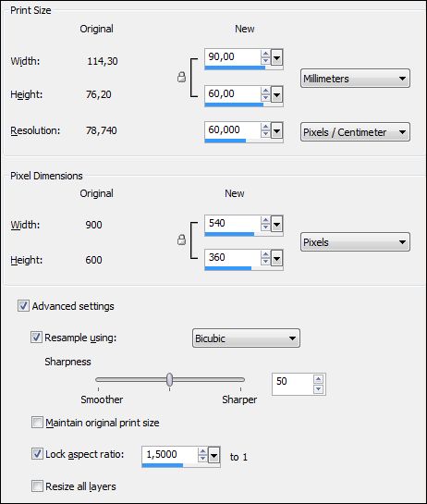Toggle the Advanced settings checkbox
Screen dimensions: 427x504
pos(23,306)
